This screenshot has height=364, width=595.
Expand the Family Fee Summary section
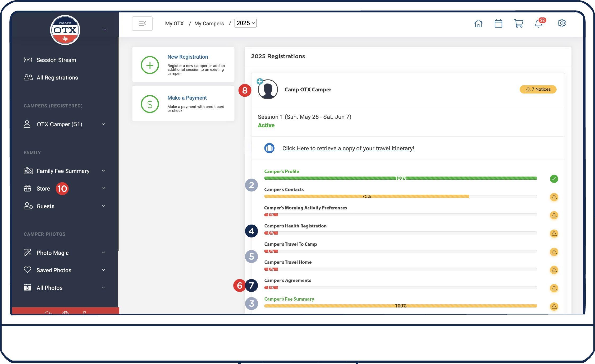pos(103,171)
